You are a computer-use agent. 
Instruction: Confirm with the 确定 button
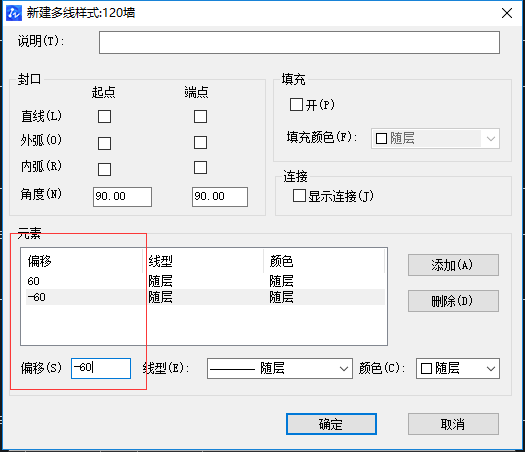(x=331, y=424)
